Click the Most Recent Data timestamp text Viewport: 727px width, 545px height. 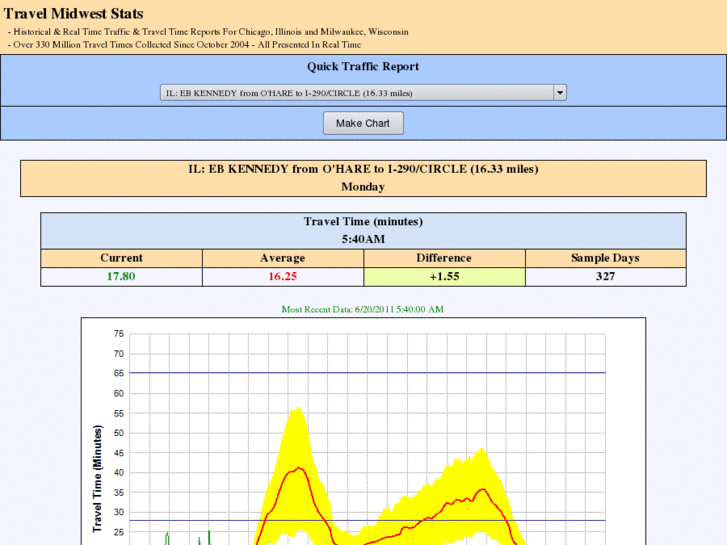tap(363, 309)
